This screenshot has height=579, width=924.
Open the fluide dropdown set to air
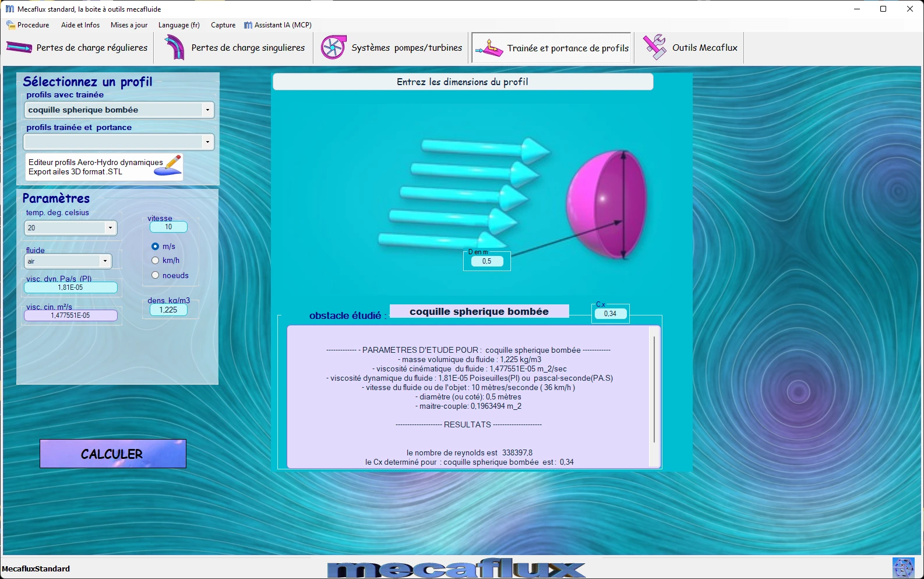coord(105,261)
